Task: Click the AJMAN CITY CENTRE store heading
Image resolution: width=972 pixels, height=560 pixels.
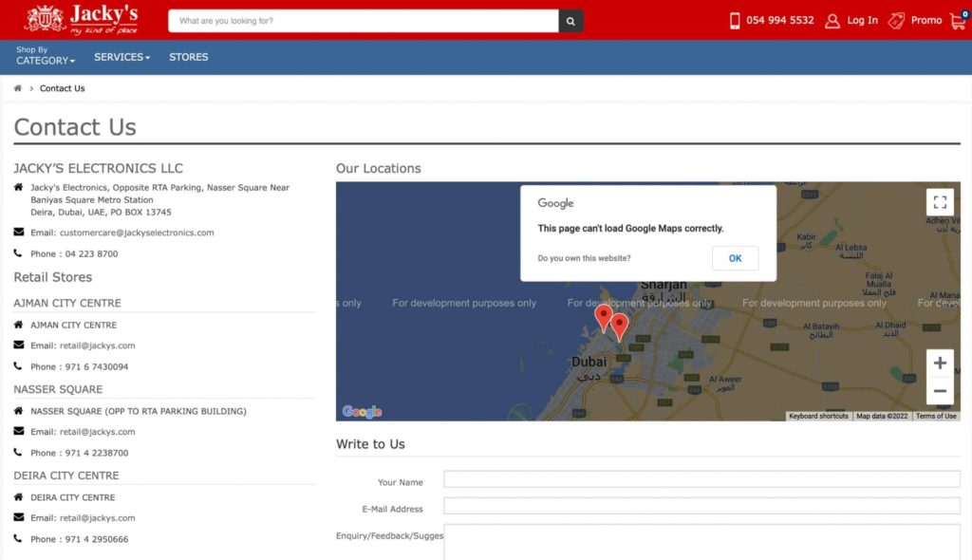Action: 67,303
